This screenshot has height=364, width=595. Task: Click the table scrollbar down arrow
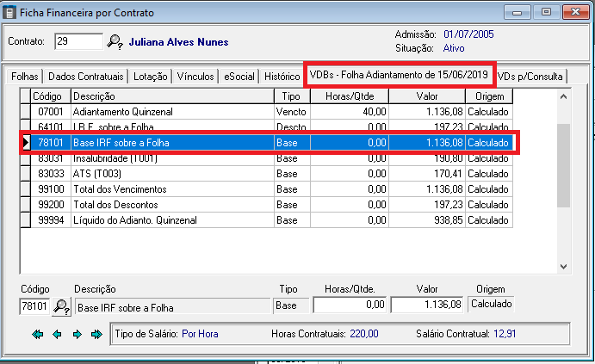point(566,266)
